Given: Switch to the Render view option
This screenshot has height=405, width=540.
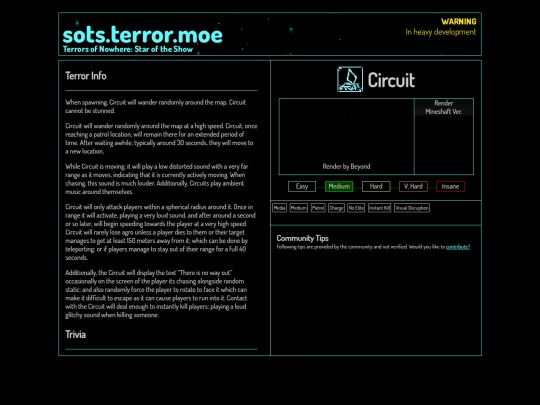Looking at the screenshot, I should (444, 103).
